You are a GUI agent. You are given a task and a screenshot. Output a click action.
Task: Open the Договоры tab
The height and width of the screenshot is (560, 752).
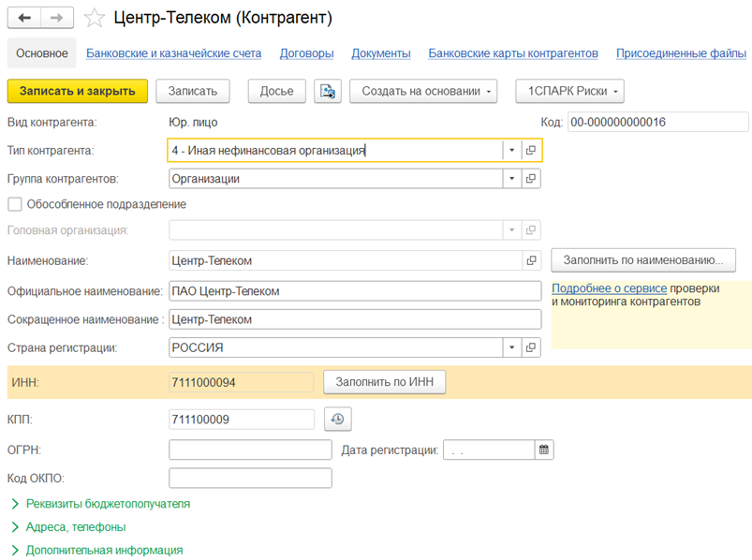click(x=306, y=53)
